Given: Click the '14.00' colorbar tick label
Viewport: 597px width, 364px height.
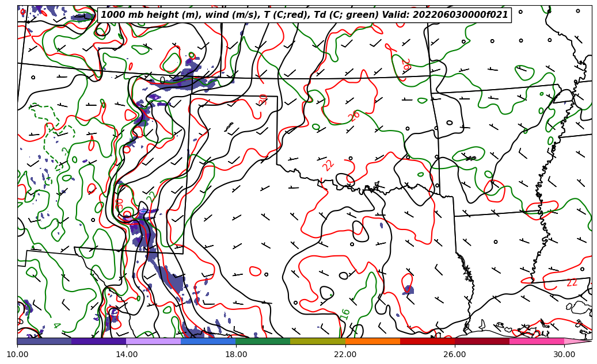Looking at the screenshot, I should click(x=127, y=354).
